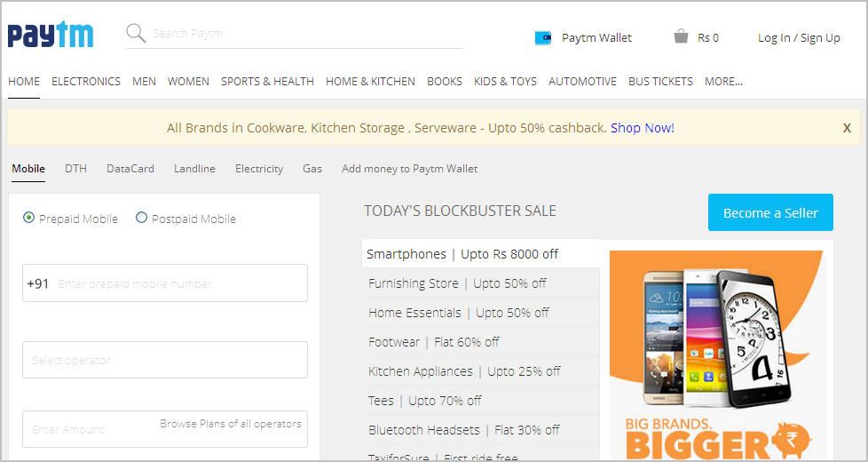Open the ELECTRONICS category
The width and height of the screenshot is (868, 462).
point(86,82)
